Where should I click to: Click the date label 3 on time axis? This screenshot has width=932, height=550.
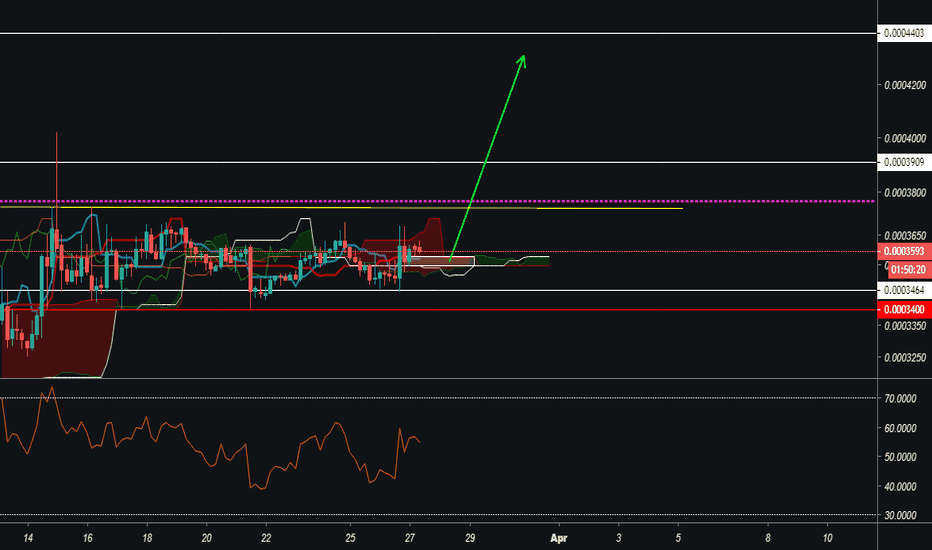point(618,538)
